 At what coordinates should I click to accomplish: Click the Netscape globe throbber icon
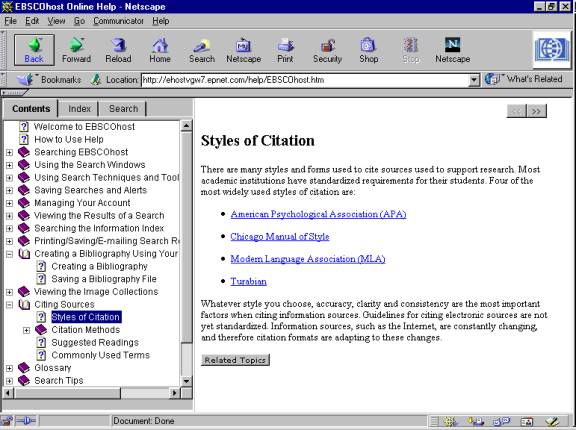(552, 50)
